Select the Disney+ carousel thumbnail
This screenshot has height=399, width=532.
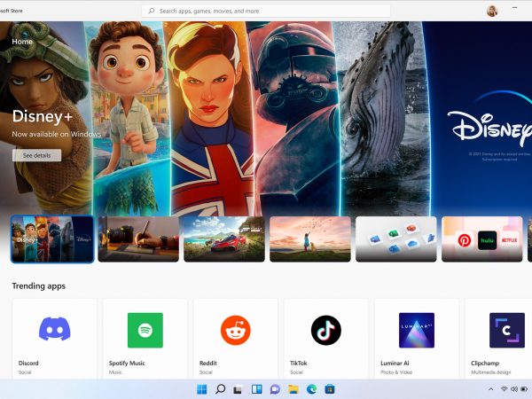click(x=52, y=239)
